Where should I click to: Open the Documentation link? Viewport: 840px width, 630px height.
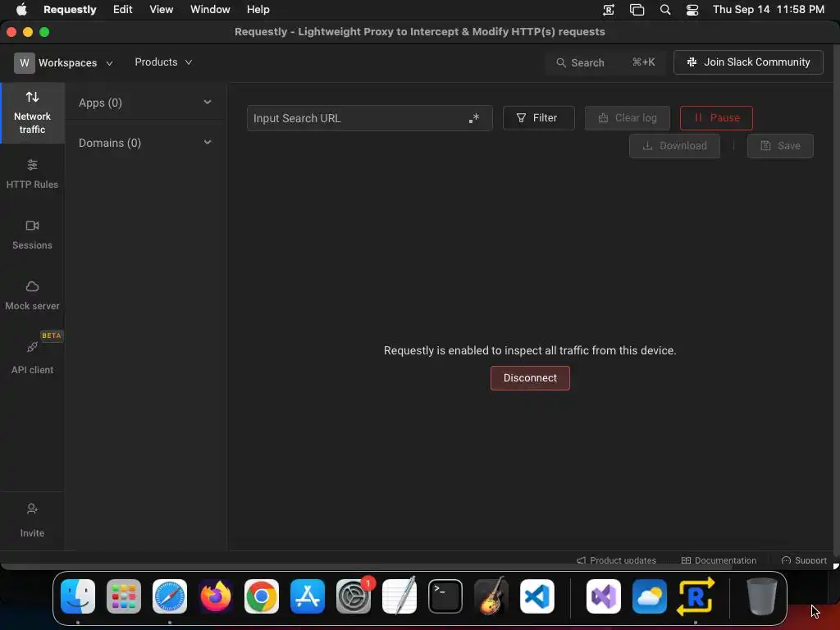[719, 560]
